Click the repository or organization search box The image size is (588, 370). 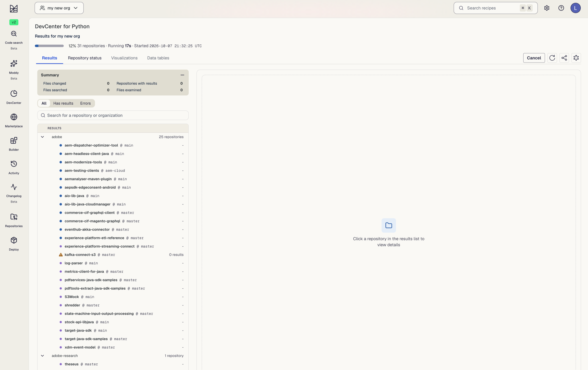[x=113, y=115]
